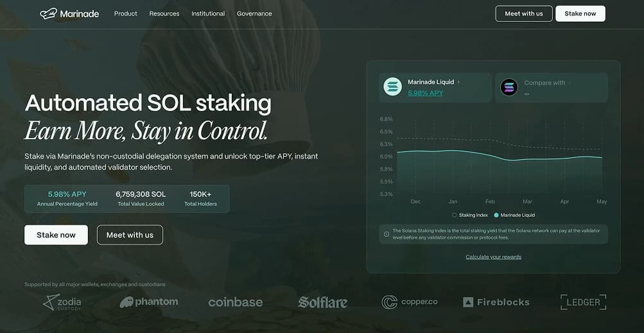
Task: Open the Resources menu
Action: [164, 13]
